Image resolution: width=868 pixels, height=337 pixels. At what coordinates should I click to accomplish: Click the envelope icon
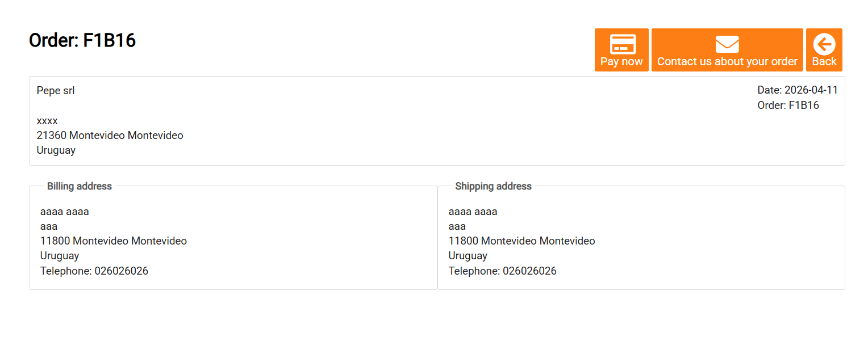pyautogui.click(x=727, y=44)
